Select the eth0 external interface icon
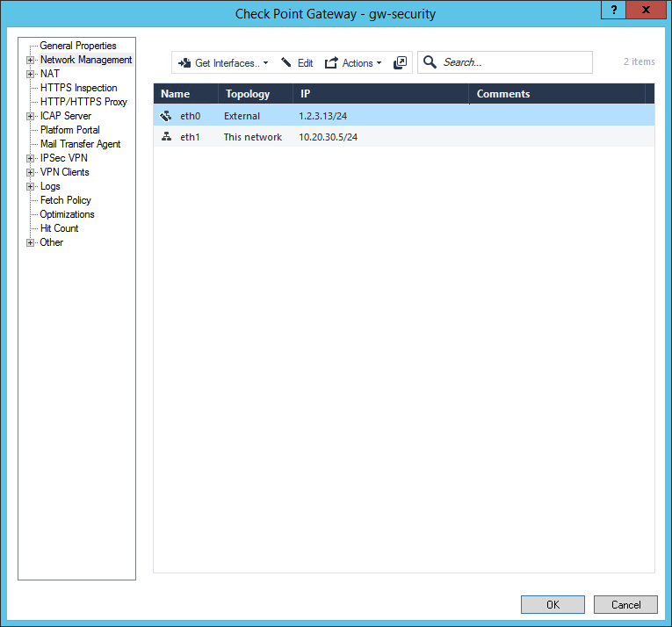Viewport: 672px width, 627px height. tap(166, 116)
